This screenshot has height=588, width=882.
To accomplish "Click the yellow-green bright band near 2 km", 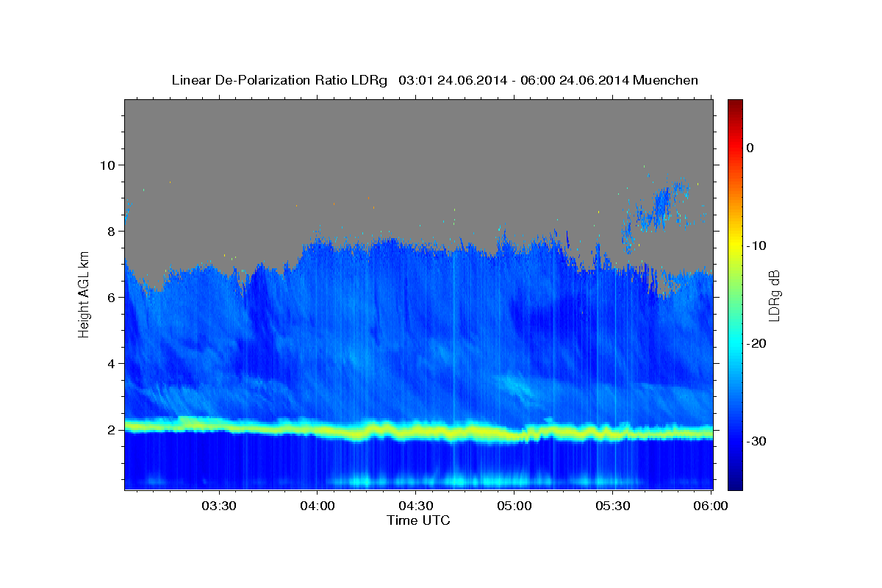I will tap(419, 431).
